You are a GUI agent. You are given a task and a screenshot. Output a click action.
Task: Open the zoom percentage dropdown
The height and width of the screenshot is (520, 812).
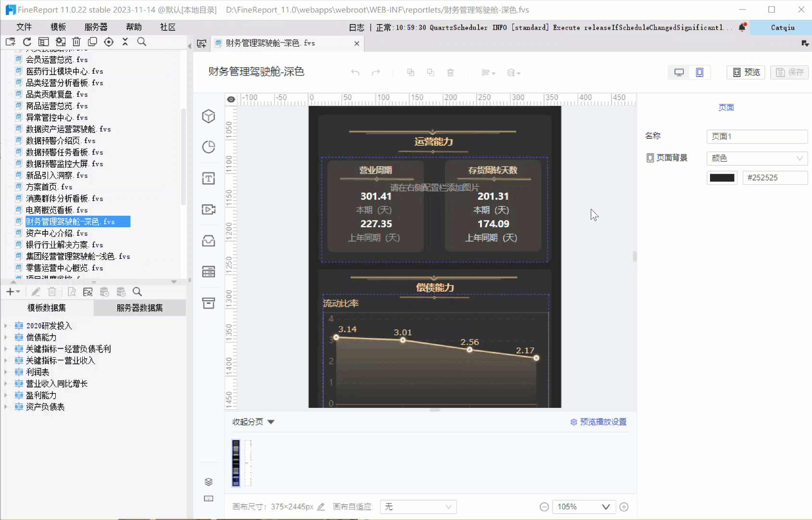[x=583, y=507]
